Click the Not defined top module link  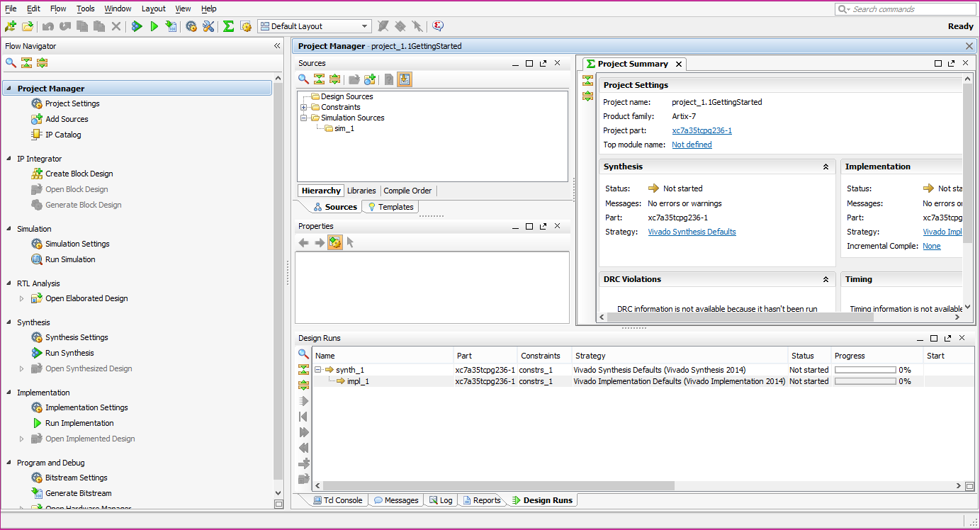[691, 144]
